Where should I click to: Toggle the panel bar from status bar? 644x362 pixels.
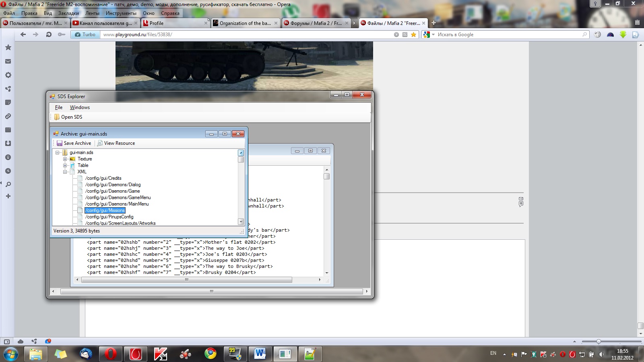point(7,341)
